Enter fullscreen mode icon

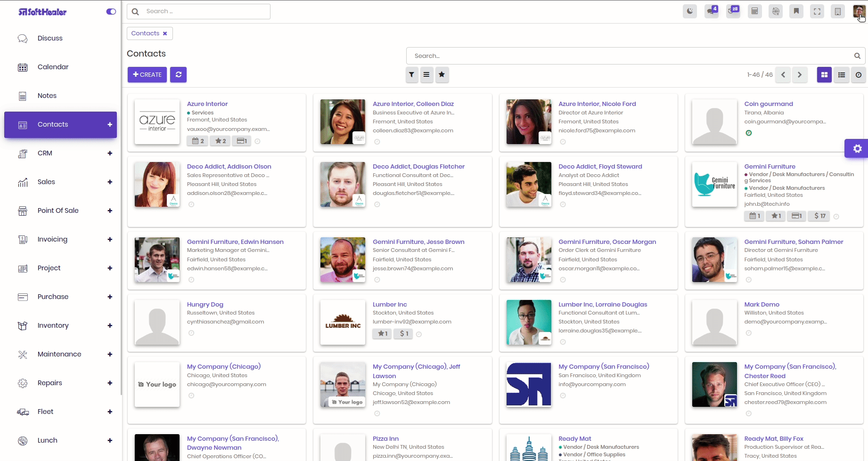pyautogui.click(x=817, y=11)
